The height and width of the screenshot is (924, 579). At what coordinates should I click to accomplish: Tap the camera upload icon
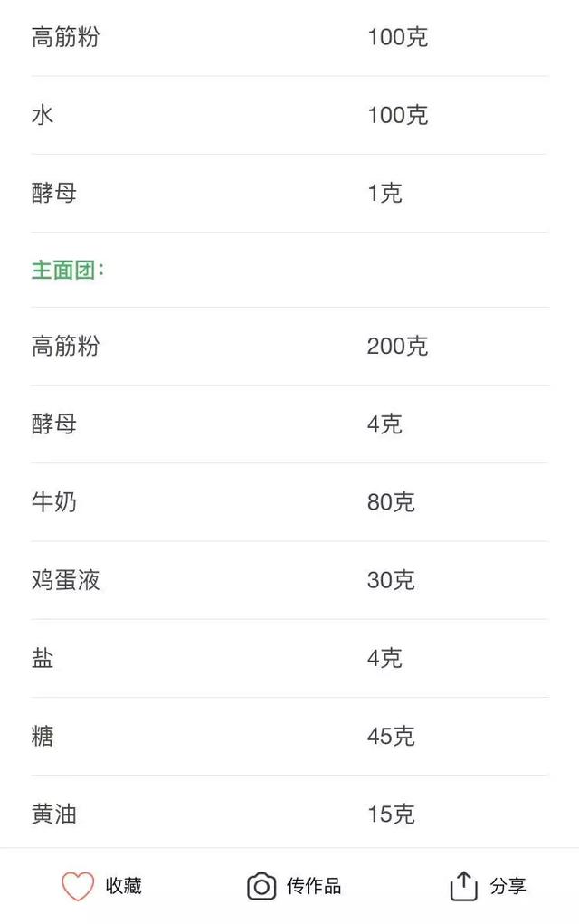pos(261,886)
